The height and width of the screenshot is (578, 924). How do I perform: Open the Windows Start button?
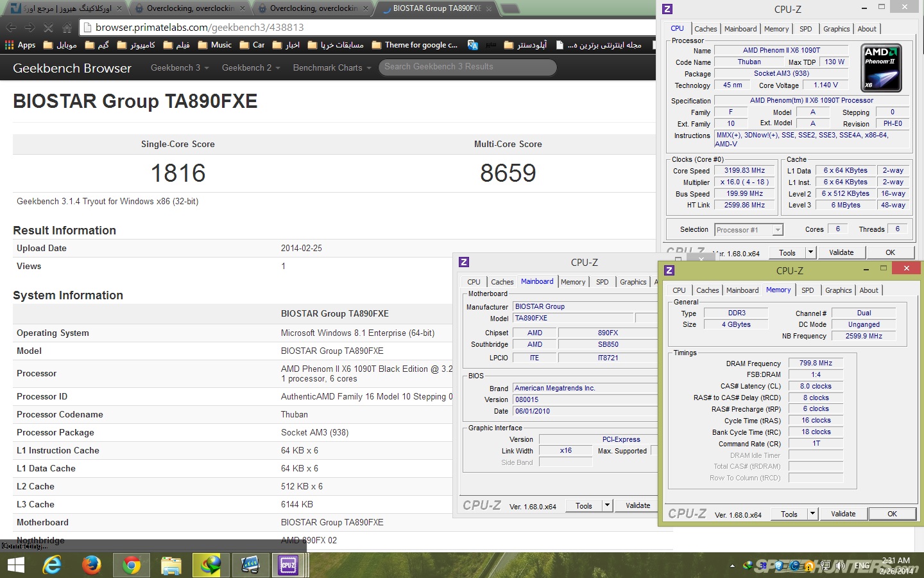tap(15, 565)
